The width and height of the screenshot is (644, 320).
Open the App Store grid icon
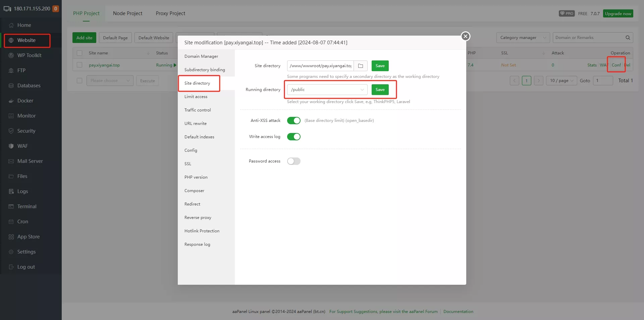click(11, 237)
